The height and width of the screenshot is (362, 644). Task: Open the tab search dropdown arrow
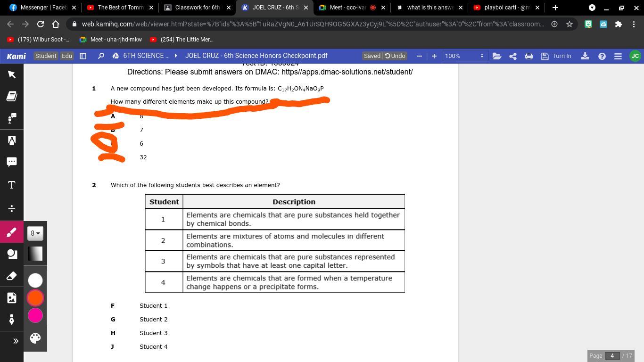pyautogui.click(x=592, y=8)
